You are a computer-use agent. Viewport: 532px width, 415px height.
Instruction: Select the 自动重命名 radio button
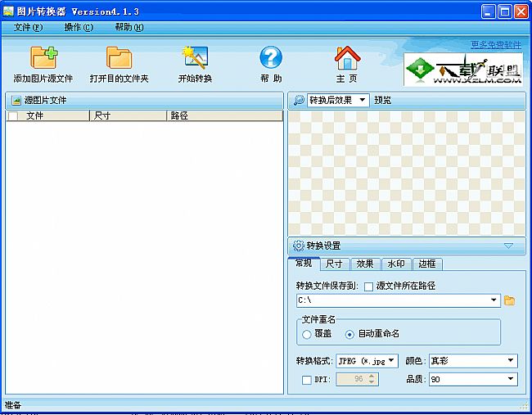tap(349, 334)
